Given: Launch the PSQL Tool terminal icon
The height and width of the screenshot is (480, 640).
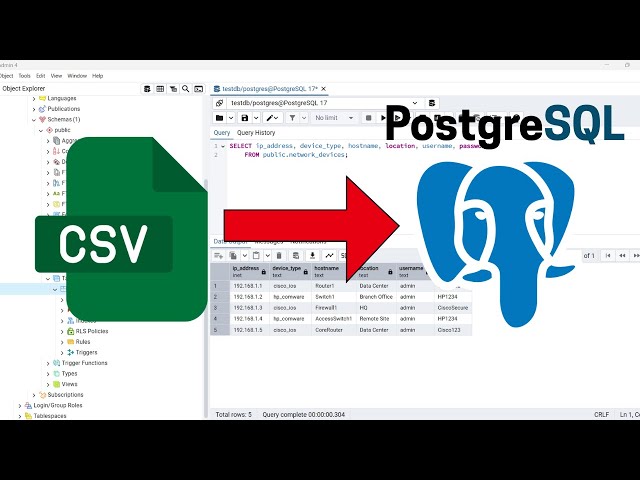Looking at the screenshot, I should point(199,89).
